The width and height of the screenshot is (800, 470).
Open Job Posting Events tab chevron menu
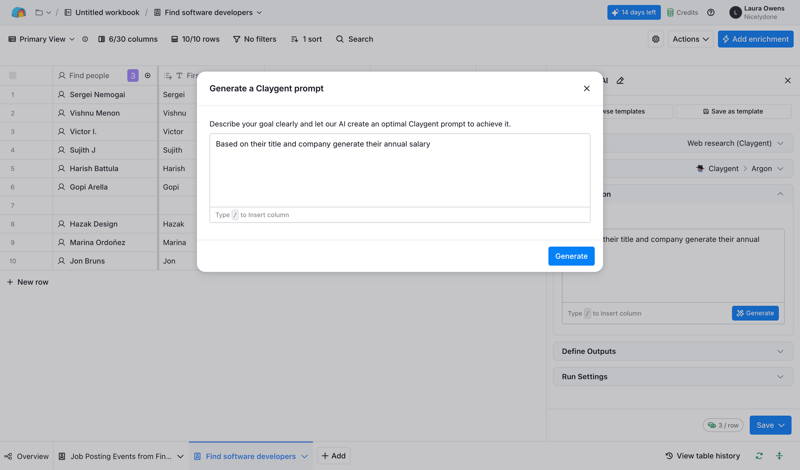click(x=180, y=456)
